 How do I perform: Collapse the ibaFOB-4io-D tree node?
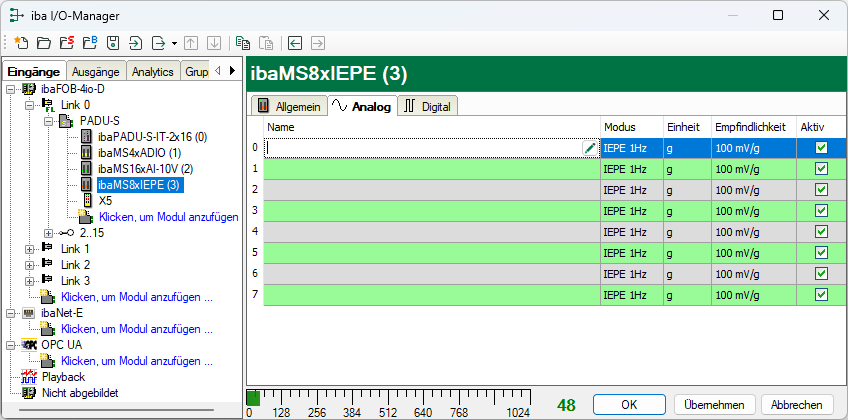pos(10,89)
